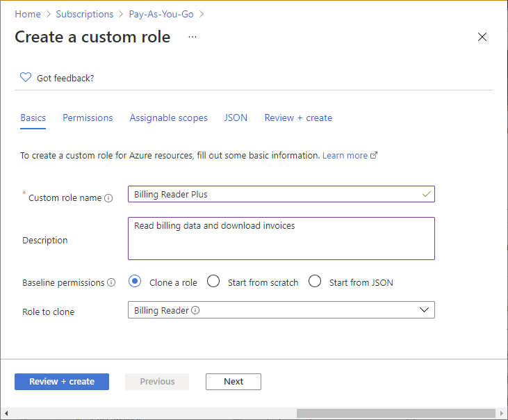
Task: Select the Start from JSON option
Action: [315, 281]
